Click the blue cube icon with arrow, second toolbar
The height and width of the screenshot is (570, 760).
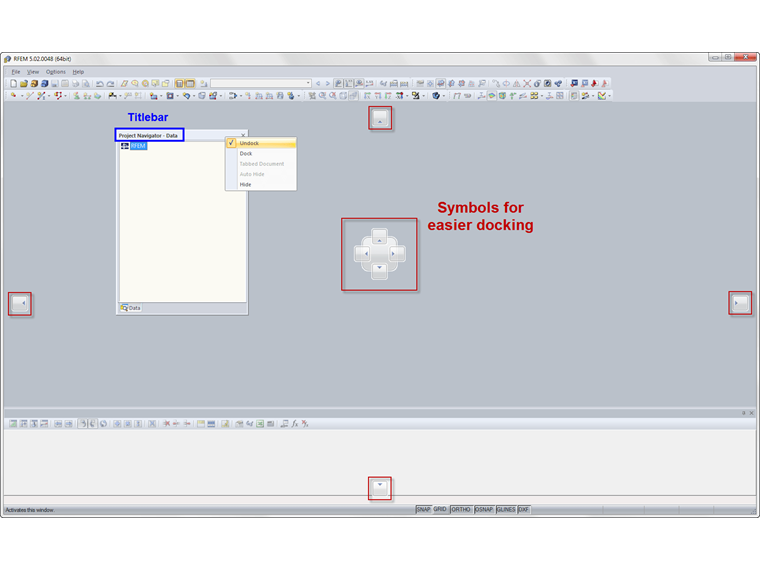click(x=436, y=96)
